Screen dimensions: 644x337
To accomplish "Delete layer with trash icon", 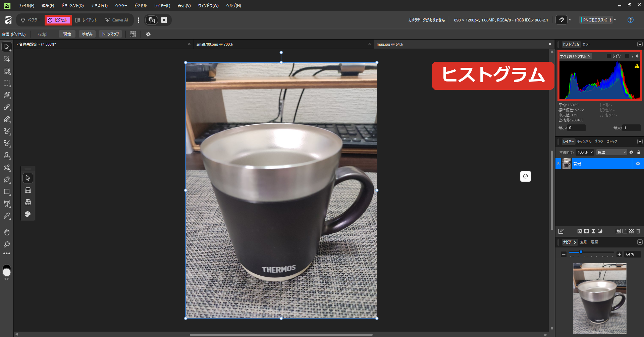I will point(638,231).
